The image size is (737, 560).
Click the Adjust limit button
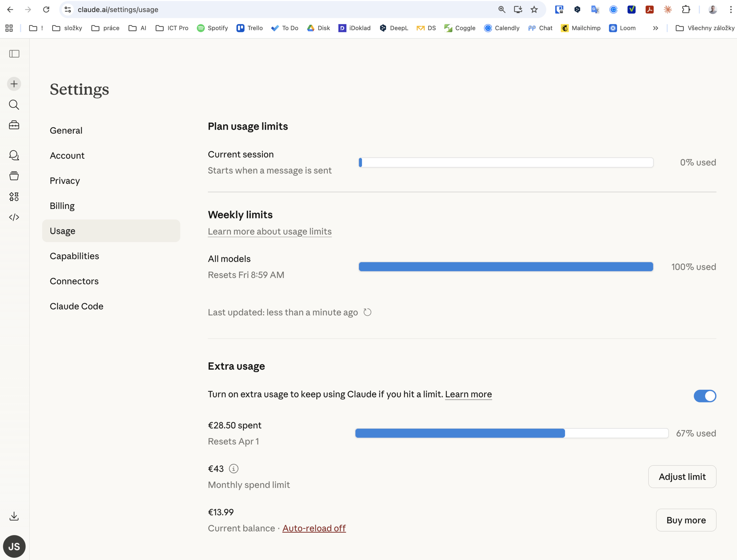tap(682, 477)
